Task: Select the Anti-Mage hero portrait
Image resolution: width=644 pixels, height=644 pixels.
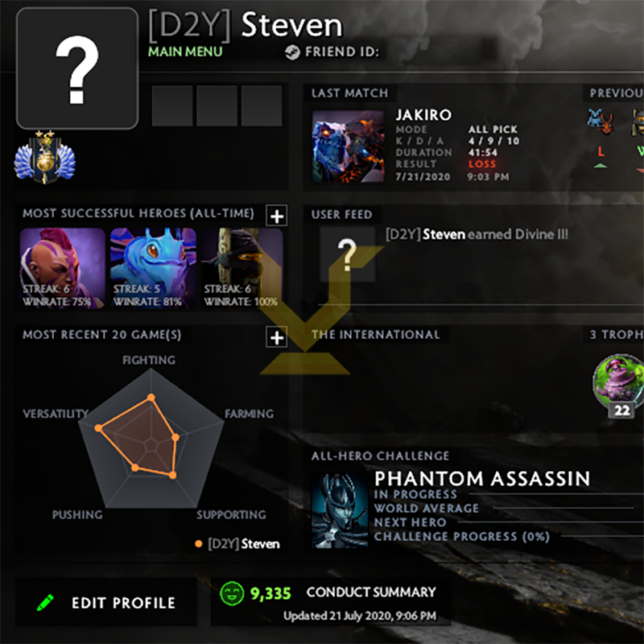Action: [x=63, y=268]
